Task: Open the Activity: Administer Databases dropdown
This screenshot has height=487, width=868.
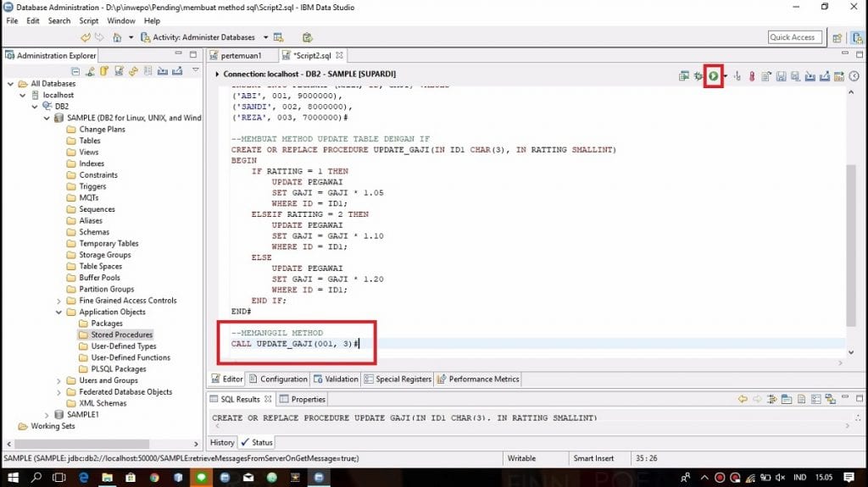Action: click(265, 37)
